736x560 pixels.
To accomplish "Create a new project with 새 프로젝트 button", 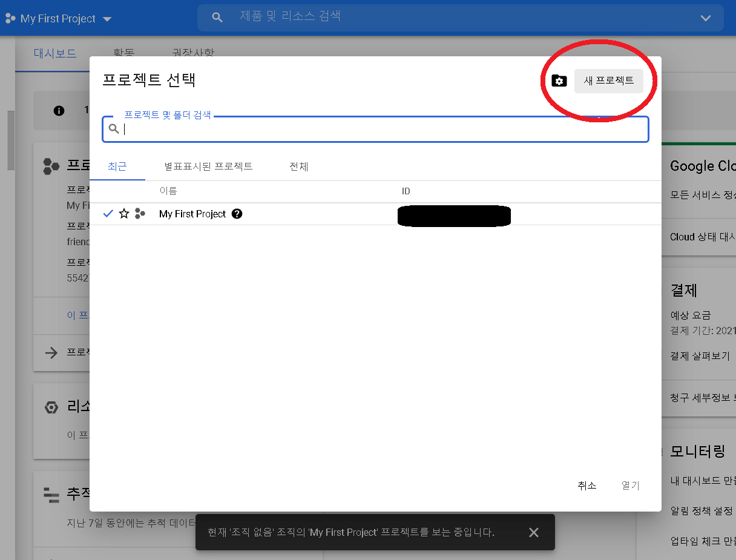I will pyautogui.click(x=608, y=81).
